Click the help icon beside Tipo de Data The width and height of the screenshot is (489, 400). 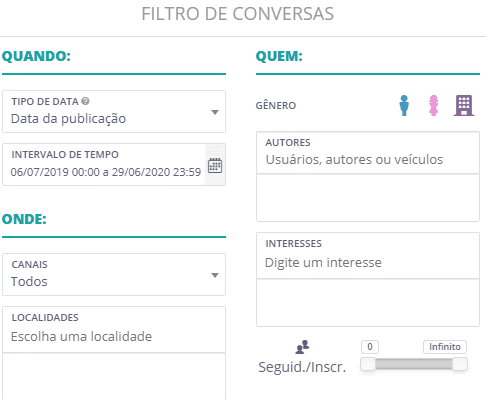click(x=85, y=101)
